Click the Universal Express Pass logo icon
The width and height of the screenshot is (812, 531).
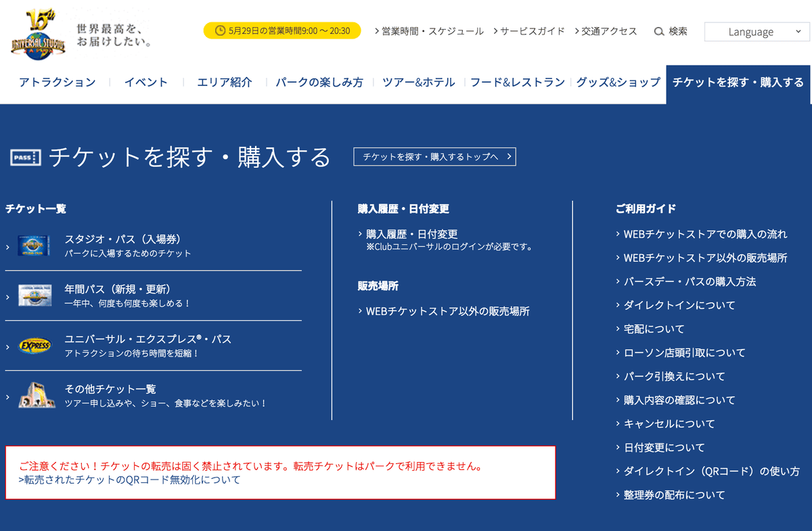[35, 346]
